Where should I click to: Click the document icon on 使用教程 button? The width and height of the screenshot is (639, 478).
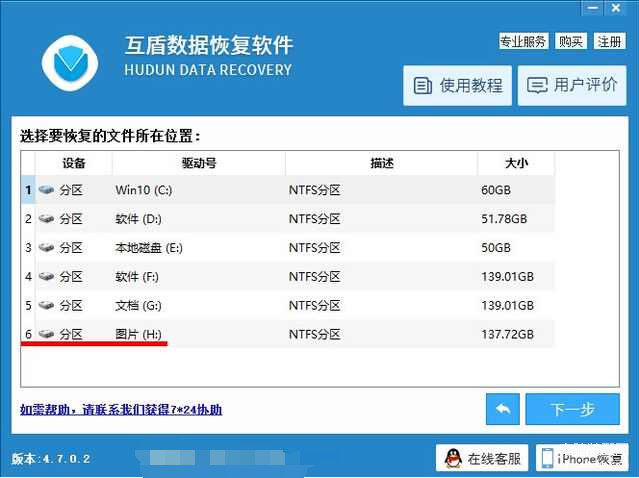point(423,86)
